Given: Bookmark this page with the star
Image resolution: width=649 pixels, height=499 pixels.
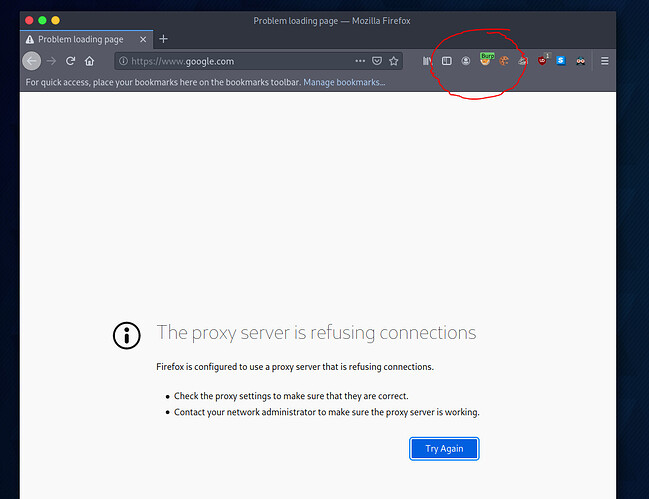Looking at the screenshot, I should click(394, 61).
